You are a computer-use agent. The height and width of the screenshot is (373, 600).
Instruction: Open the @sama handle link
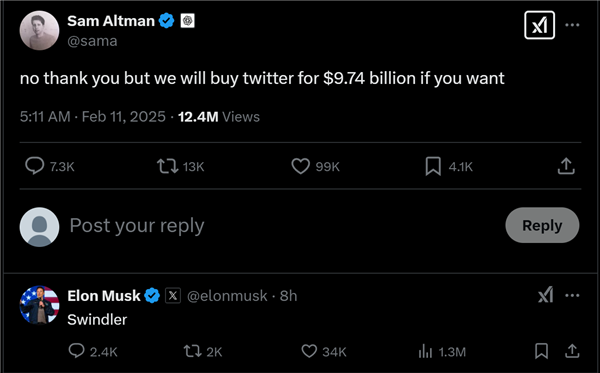tap(92, 41)
